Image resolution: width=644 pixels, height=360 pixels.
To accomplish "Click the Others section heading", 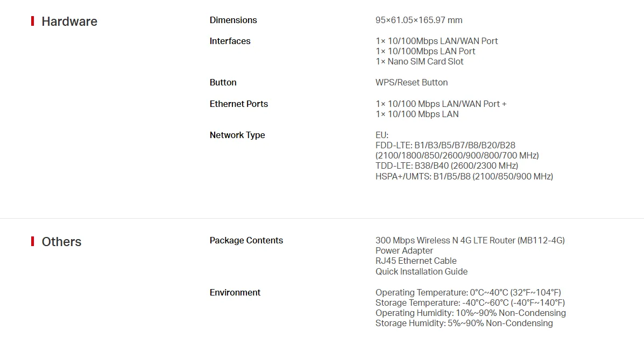I will [61, 242].
